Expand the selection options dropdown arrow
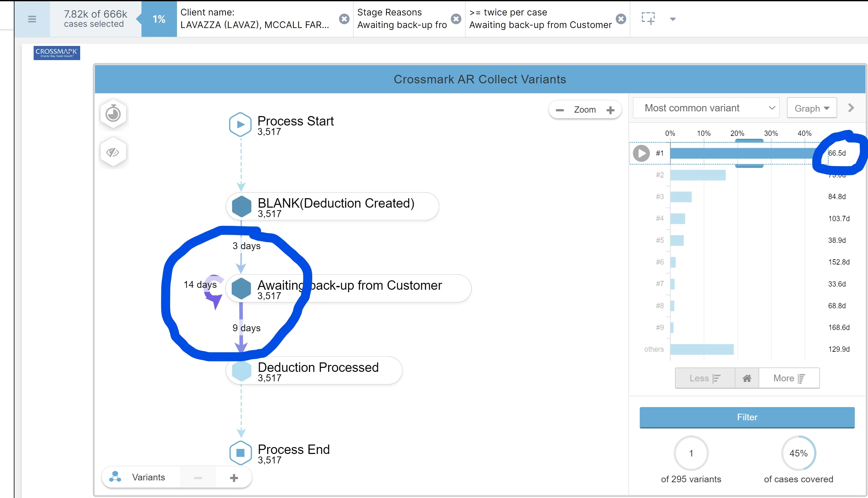 click(673, 19)
